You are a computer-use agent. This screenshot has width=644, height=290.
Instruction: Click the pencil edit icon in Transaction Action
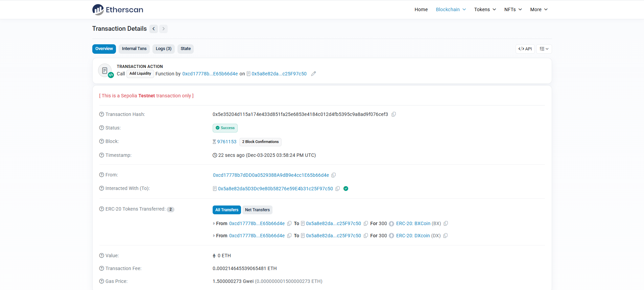313,74
